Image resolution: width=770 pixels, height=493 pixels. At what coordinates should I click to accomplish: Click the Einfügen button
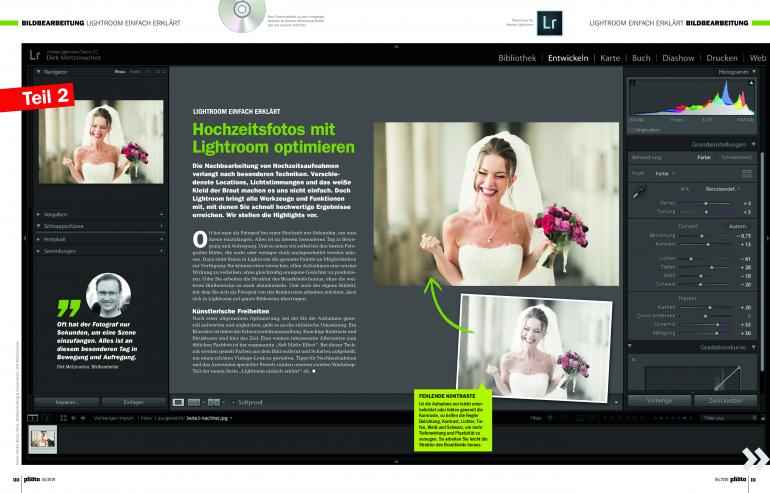coord(134,402)
